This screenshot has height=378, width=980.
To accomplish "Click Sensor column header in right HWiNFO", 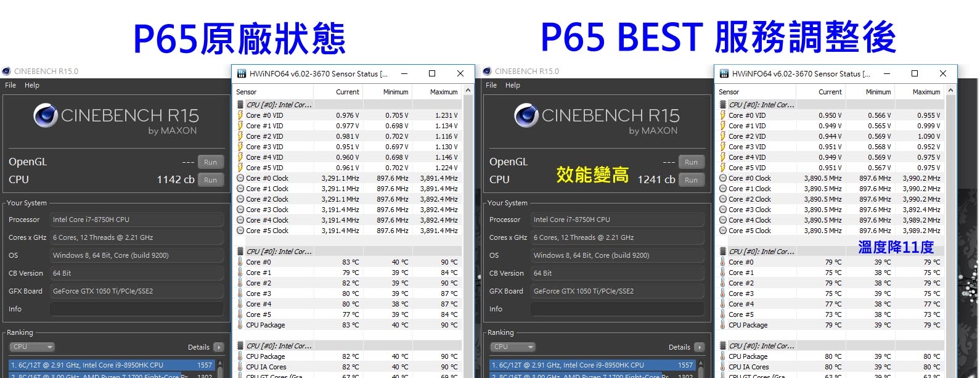I will click(756, 92).
